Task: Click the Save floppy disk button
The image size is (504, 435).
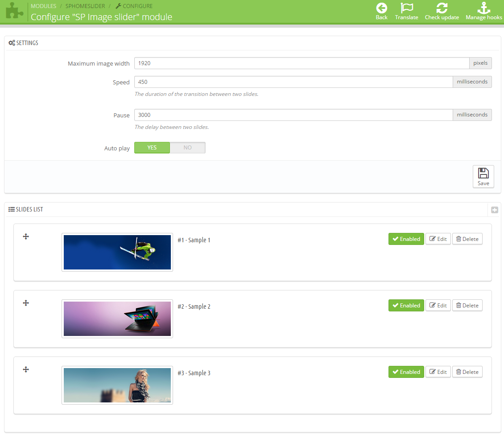Action: 483,177
